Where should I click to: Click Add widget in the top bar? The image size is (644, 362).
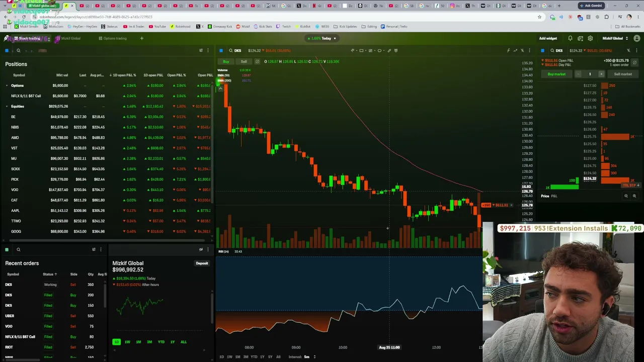(x=548, y=38)
